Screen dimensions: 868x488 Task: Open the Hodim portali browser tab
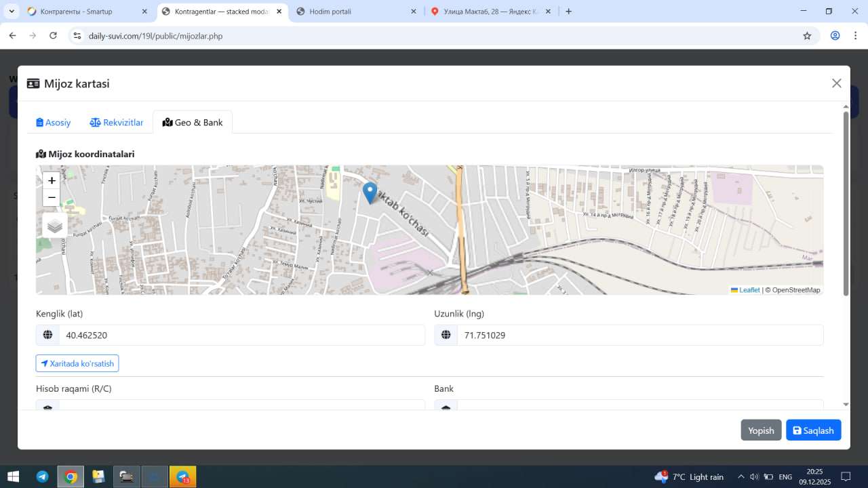(353, 12)
